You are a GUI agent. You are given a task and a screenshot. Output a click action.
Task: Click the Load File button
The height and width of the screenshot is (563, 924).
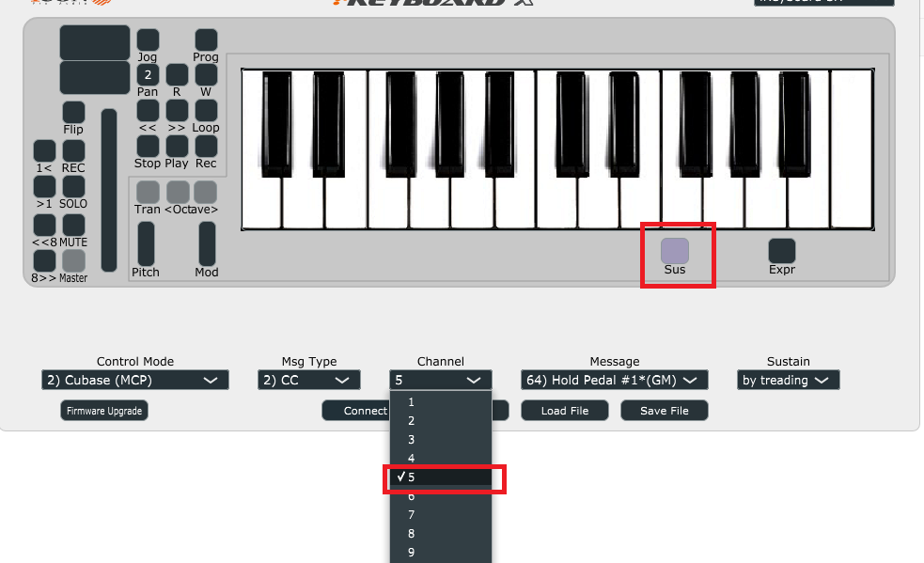[x=565, y=411]
